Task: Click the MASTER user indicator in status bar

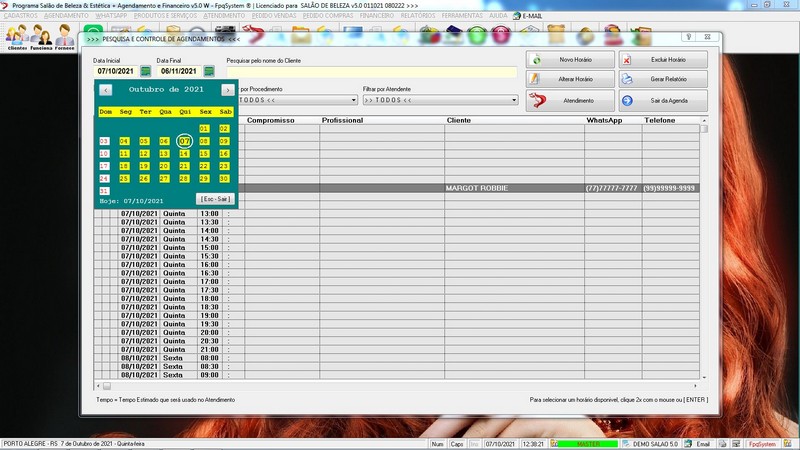Action: click(x=588, y=444)
